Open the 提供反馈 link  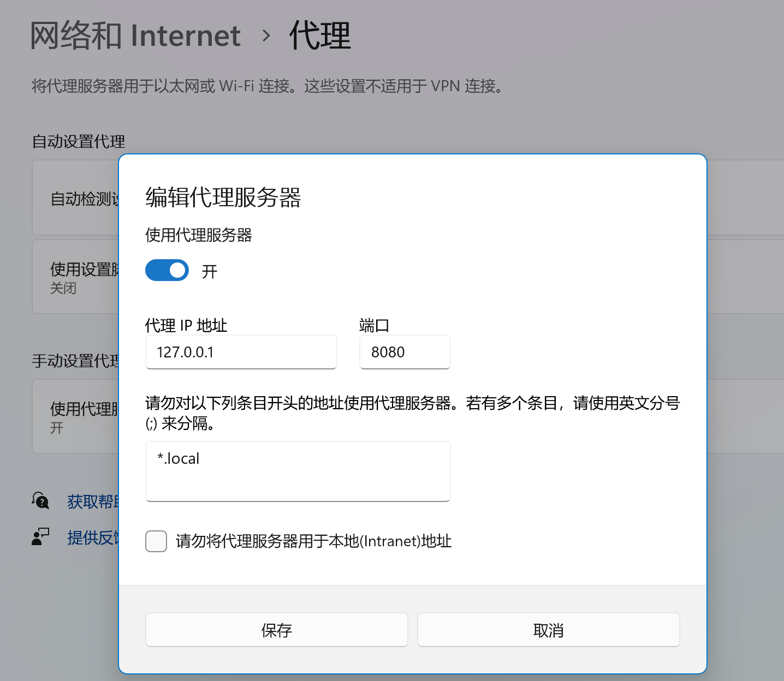pos(93,537)
